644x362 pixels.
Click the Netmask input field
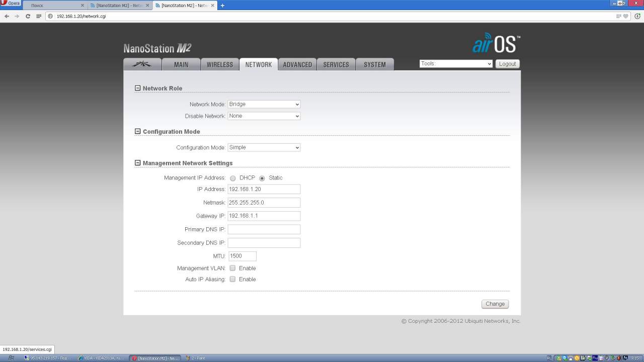click(x=264, y=203)
